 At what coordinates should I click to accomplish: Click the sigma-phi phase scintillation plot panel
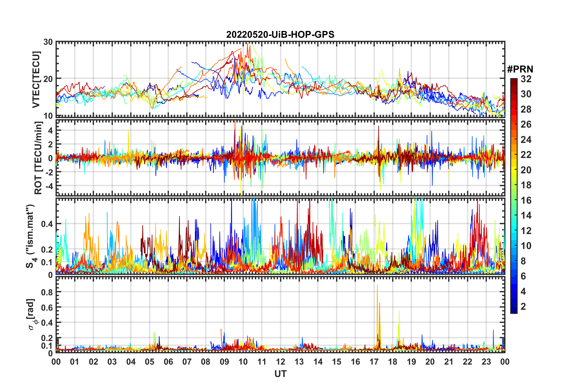(x=280, y=314)
